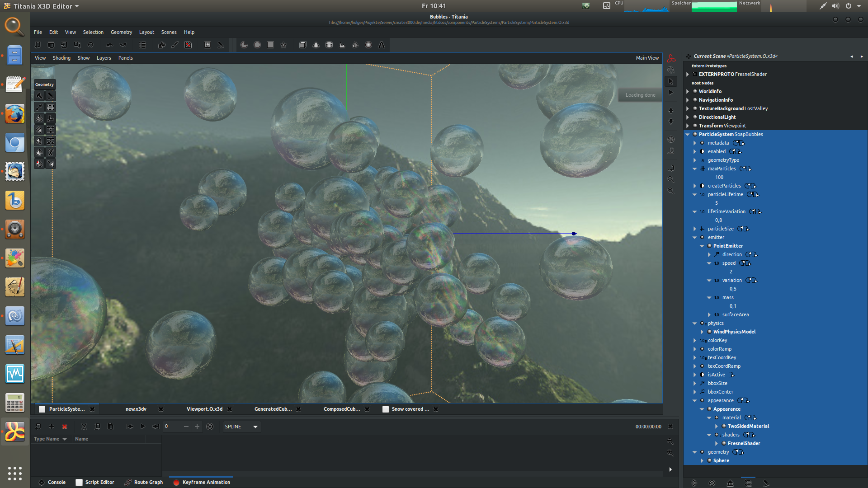This screenshot has width=868, height=488.
Task: Click the star shape toolbar icon
Action: tap(283, 45)
